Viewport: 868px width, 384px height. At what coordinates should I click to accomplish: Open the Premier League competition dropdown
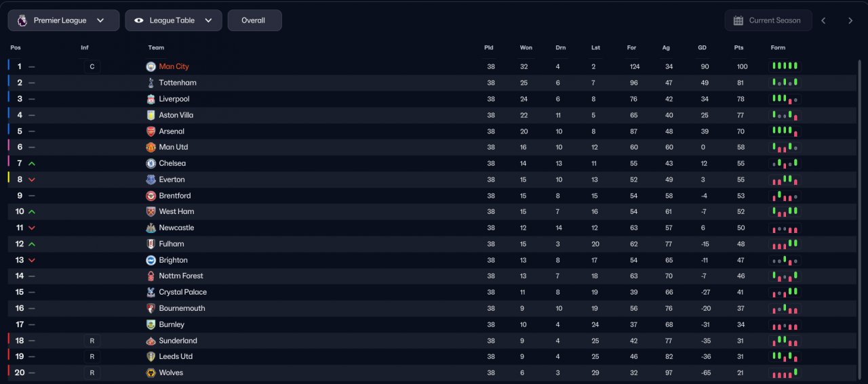coord(64,20)
